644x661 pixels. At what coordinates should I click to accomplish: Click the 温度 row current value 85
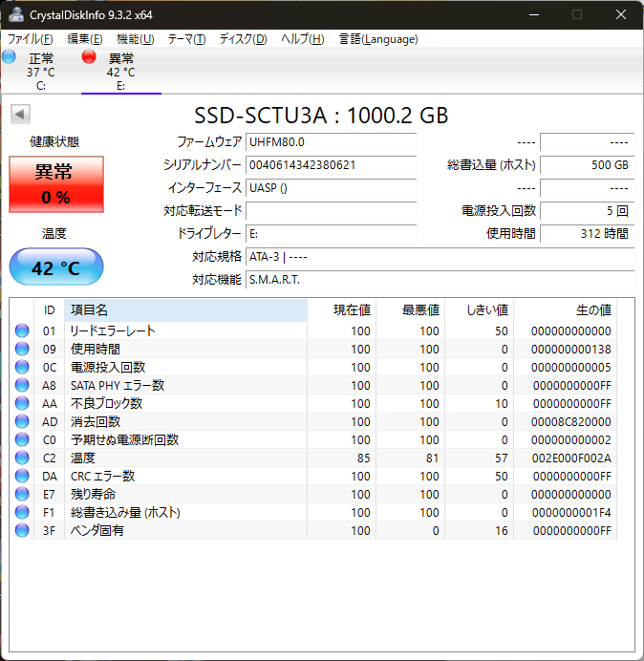click(363, 458)
